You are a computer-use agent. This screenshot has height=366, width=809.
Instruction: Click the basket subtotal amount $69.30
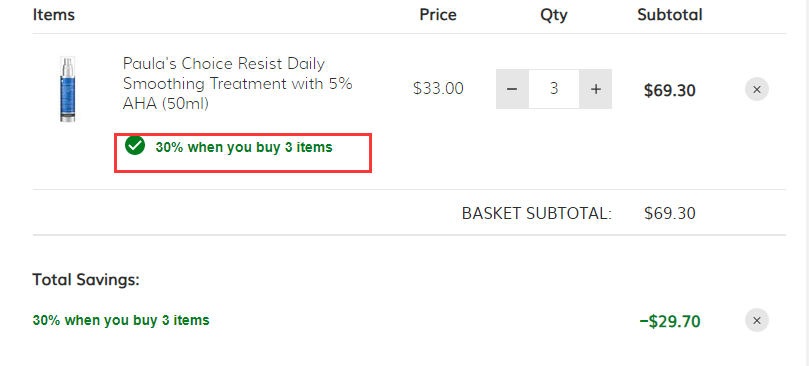pyautogui.click(x=670, y=213)
